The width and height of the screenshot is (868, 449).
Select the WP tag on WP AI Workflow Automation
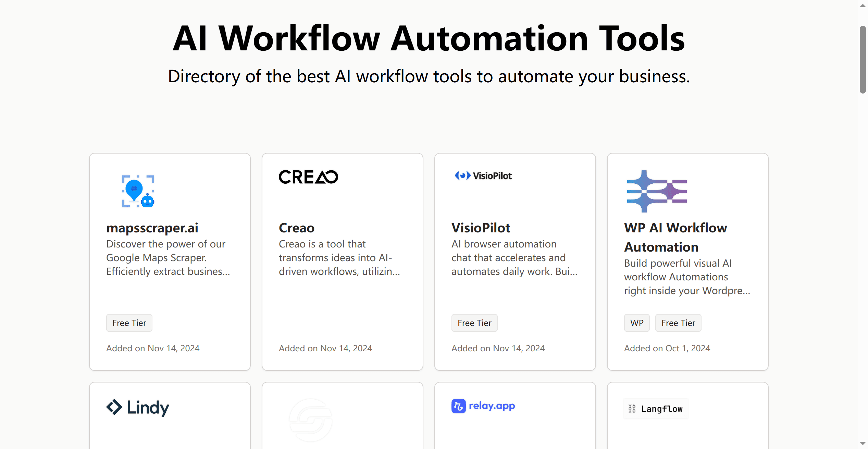[x=636, y=323]
